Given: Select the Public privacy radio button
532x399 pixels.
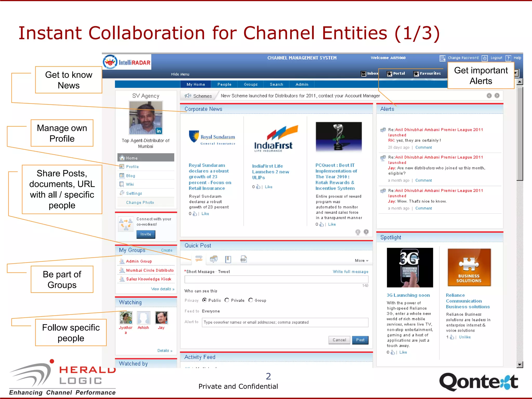Looking at the screenshot, I should tap(205, 300).
